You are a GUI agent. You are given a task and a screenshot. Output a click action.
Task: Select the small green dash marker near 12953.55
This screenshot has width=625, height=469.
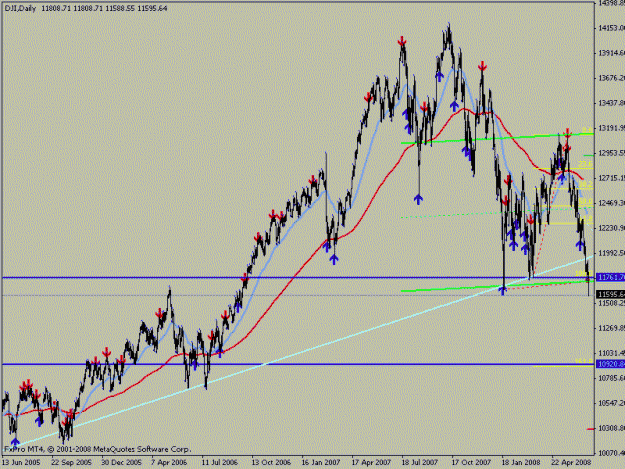click(x=589, y=155)
